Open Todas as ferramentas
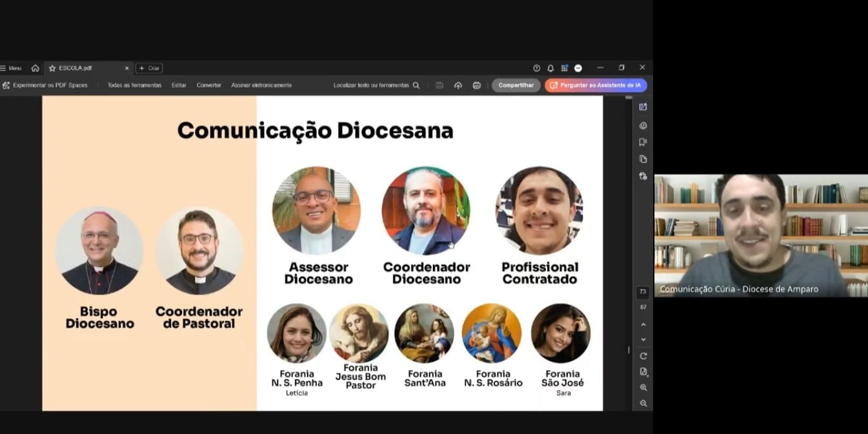The width and height of the screenshot is (868, 434). (x=134, y=85)
